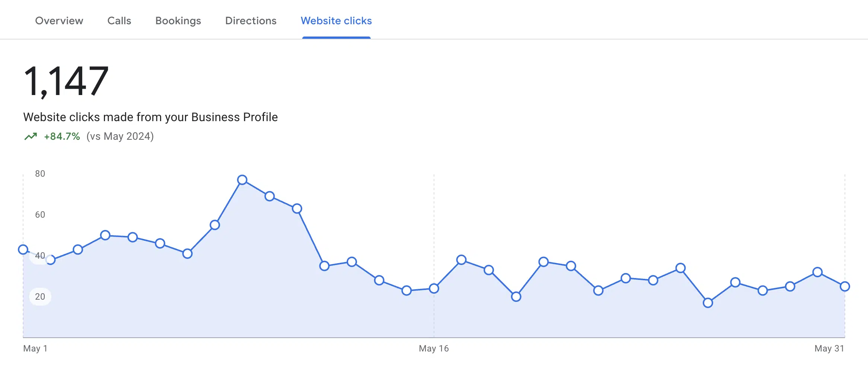Click the (vs May 2024) comparison text
Image resolution: width=868 pixels, height=366 pixels.
(x=120, y=136)
